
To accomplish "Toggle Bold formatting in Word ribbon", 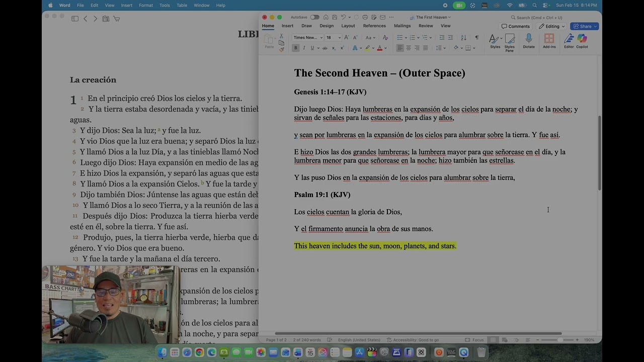I will [296, 48].
